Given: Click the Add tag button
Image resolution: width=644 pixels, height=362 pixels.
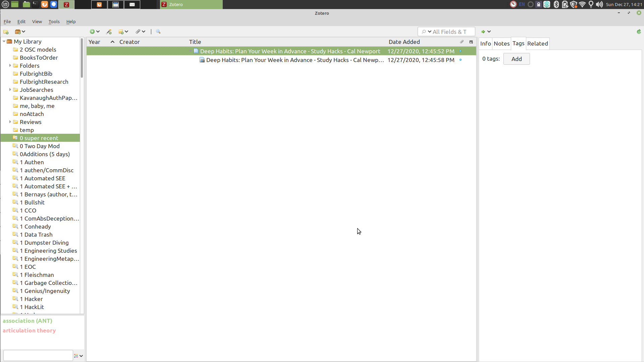Looking at the screenshot, I should [x=516, y=59].
